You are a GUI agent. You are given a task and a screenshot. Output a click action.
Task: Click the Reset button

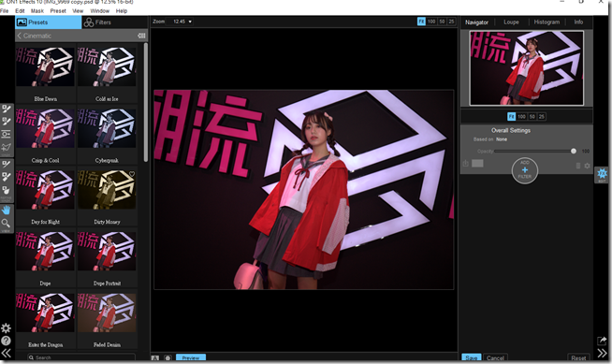click(578, 357)
